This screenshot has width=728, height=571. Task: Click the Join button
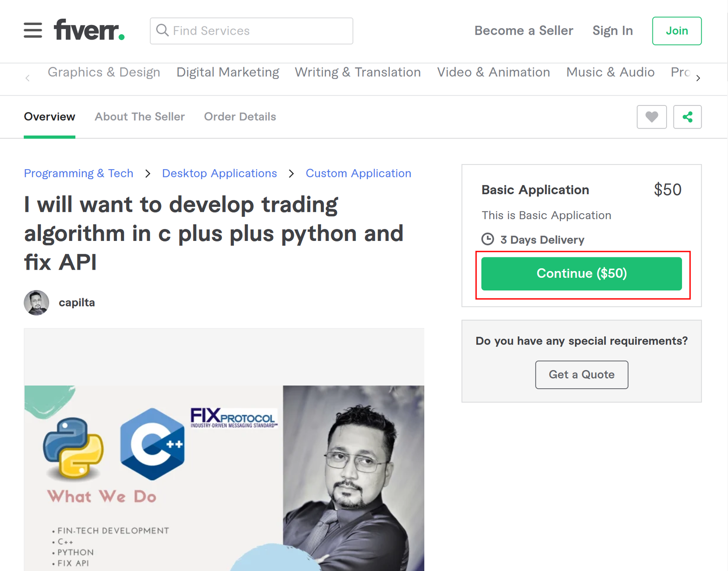[x=677, y=31]
